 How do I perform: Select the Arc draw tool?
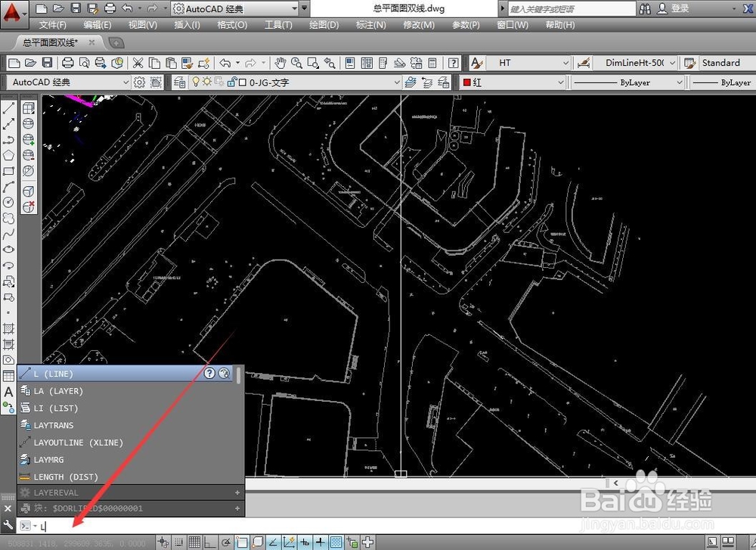8,187
